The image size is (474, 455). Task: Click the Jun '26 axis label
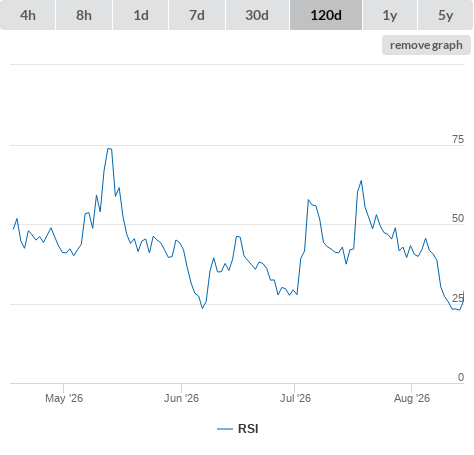pyautogui.click(x=181, y=398)
